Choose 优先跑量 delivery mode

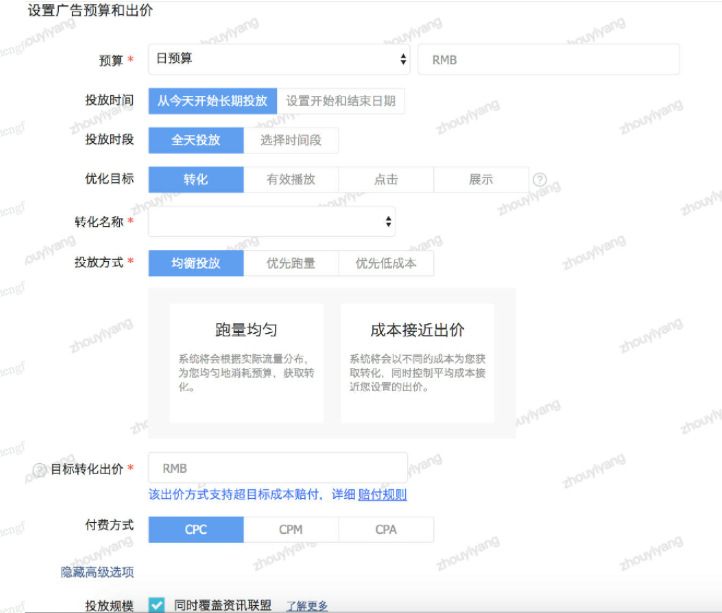290,264
